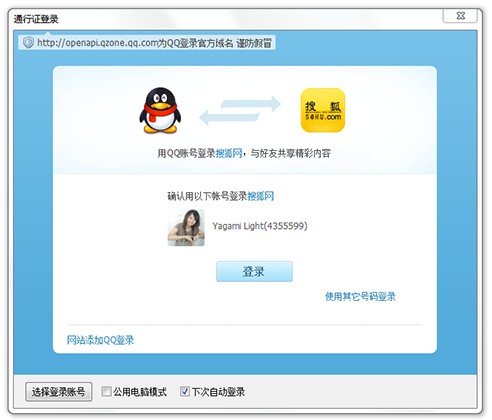Click the yellow Sohu.com logo
Viewport: 492px width, 420px height.
(323, 110)
